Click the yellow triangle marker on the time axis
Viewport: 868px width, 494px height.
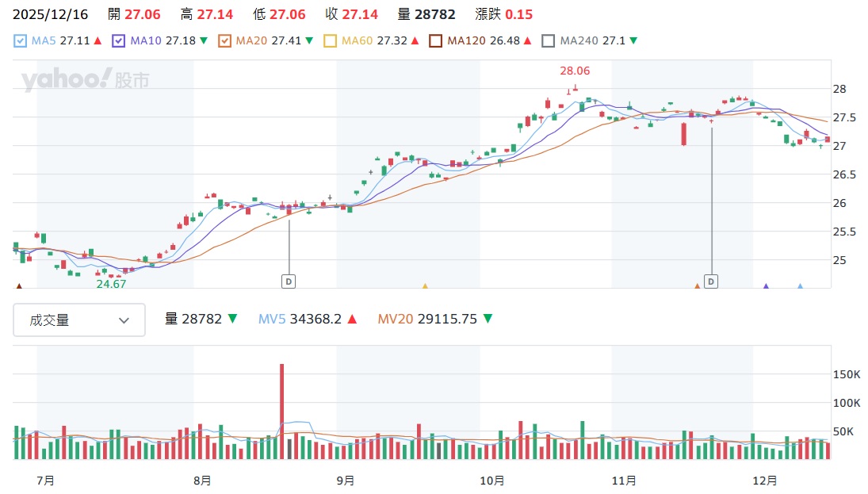[x=425, y=286]
